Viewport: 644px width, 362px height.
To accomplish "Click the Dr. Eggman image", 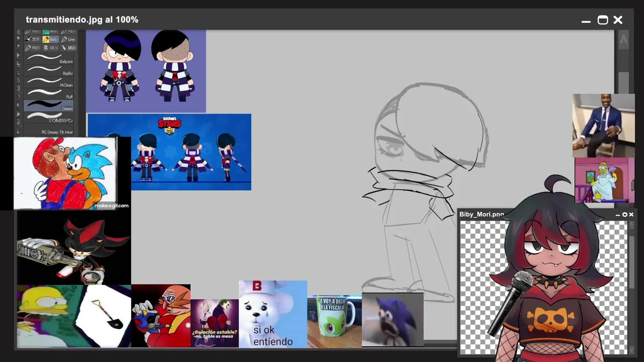I will [x=161, y=316].
